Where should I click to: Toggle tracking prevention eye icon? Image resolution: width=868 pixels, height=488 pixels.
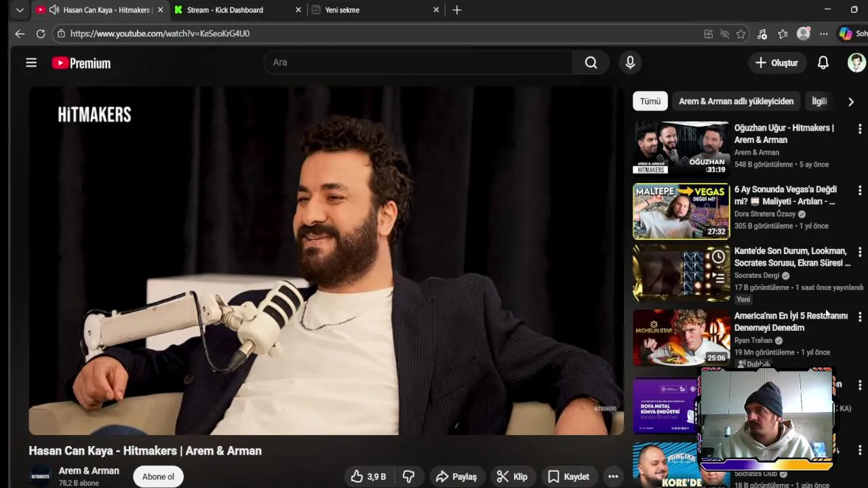[x=724, y=34]
